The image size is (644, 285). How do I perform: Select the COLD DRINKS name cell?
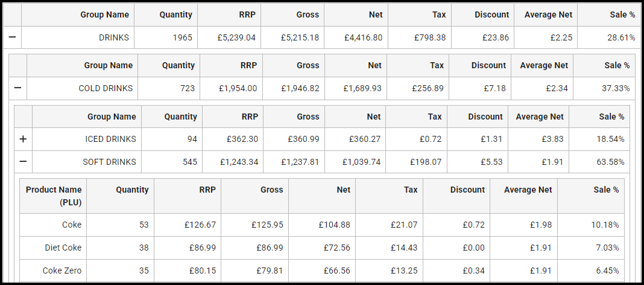pyautogui.click(x=106, y=88)
